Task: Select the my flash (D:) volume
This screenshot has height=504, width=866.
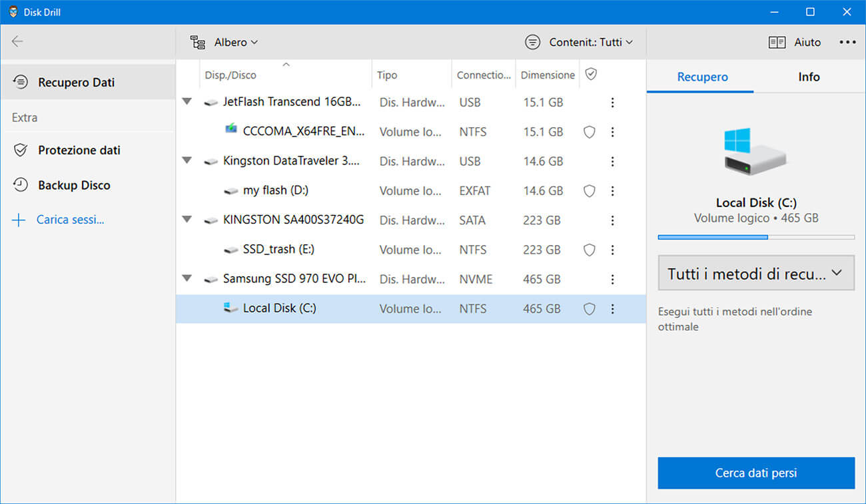Action: (411, 190)
